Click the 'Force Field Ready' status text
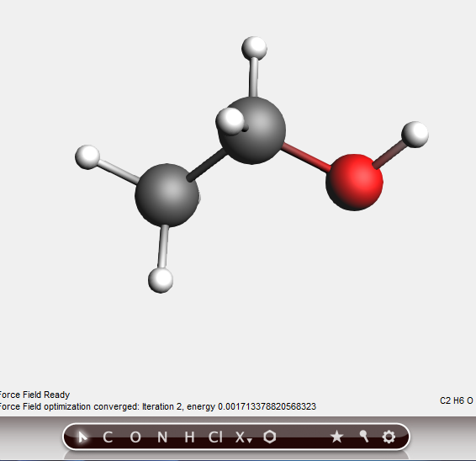 click(34, 395)
